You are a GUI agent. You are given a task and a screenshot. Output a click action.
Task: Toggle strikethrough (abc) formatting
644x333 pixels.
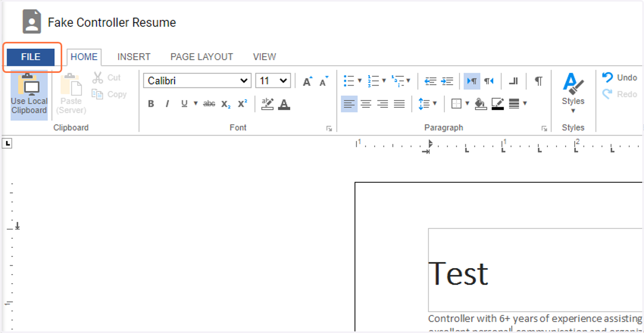coord(209,104)
